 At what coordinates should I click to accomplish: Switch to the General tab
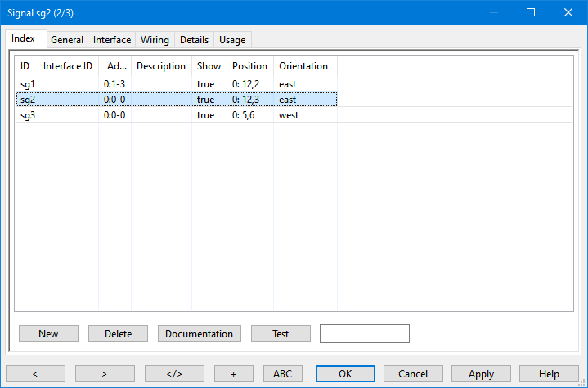point(67,40)
